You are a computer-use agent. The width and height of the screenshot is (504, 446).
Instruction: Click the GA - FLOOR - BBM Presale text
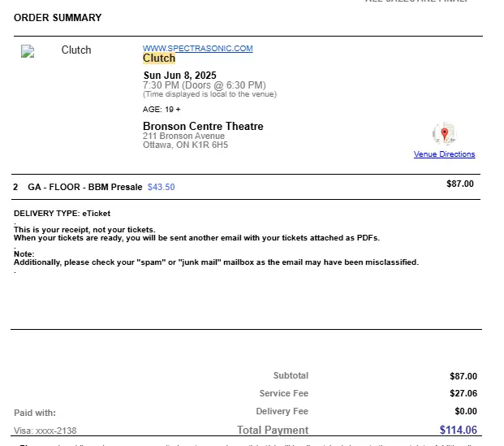pos(85,187)
